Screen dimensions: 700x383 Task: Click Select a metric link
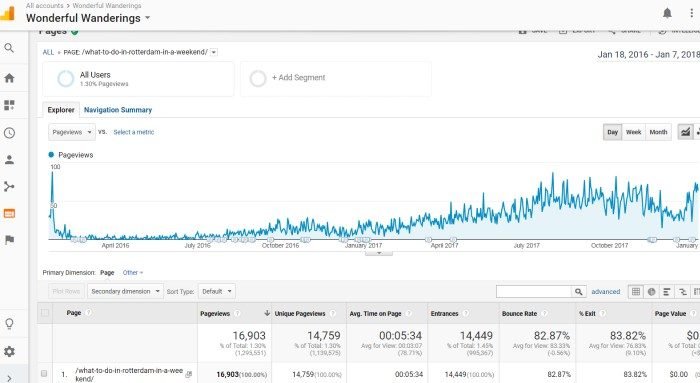133,132
